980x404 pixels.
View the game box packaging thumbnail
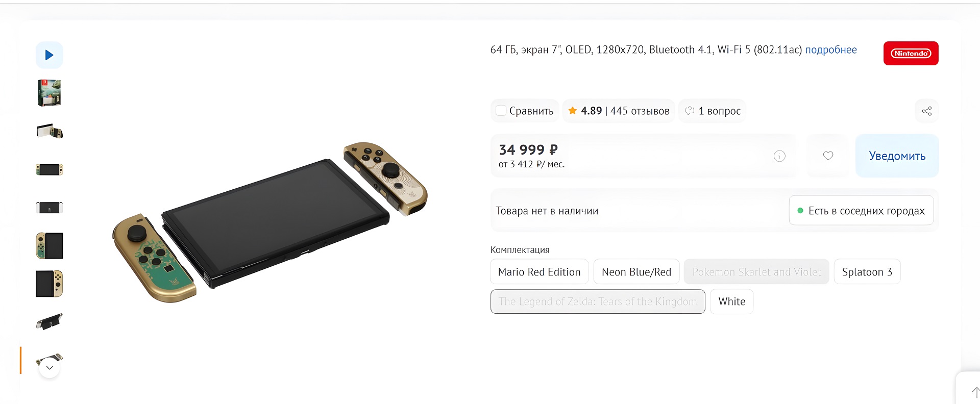49,93
